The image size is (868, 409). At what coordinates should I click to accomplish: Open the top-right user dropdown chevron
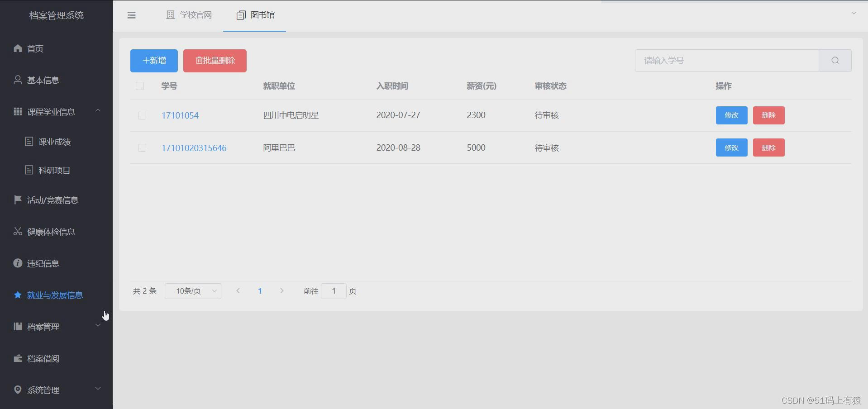pos(854,13)
